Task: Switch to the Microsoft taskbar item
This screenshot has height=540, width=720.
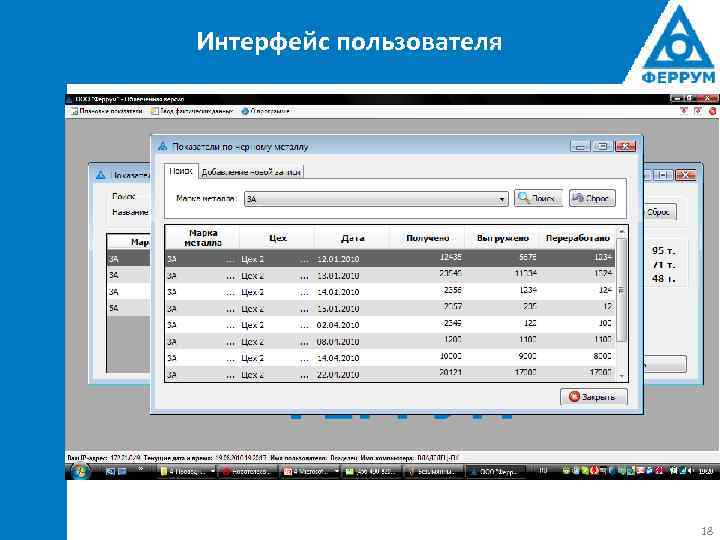Action: pyautogui.click(x=311, y=472)
